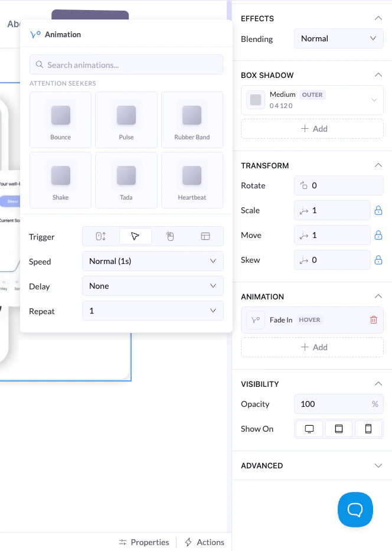Click the Move value field
The height and width of the screenshot is (551, 392).
click(332, 235)
